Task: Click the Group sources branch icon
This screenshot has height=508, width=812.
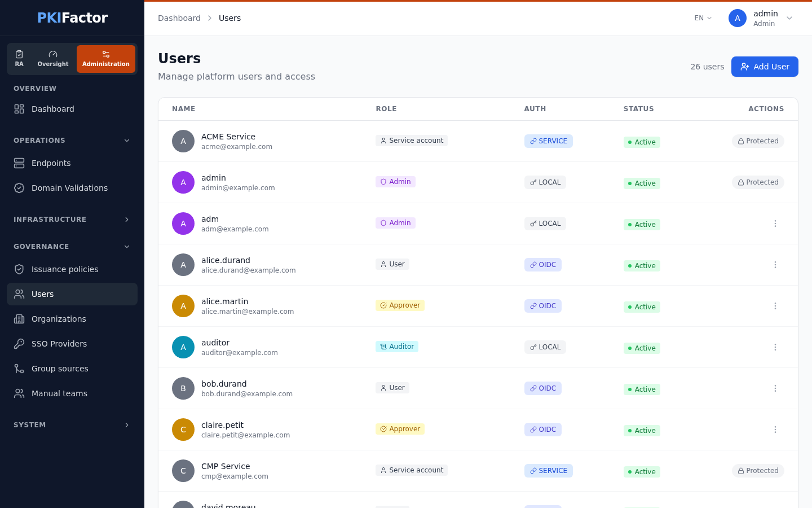Action: pyautogui.click(x=19, y=369)
